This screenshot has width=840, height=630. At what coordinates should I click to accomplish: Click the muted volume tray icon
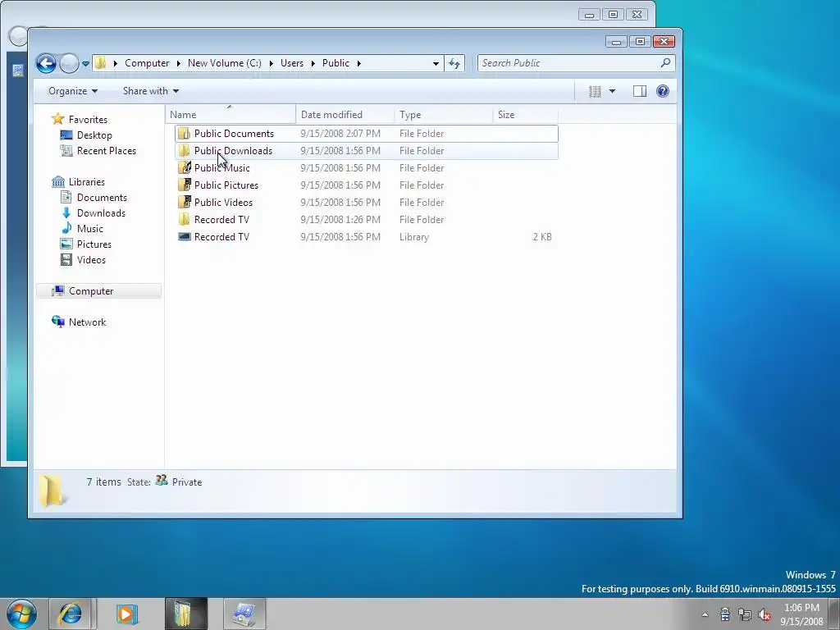pyautogui.click(x=765, y=614)
